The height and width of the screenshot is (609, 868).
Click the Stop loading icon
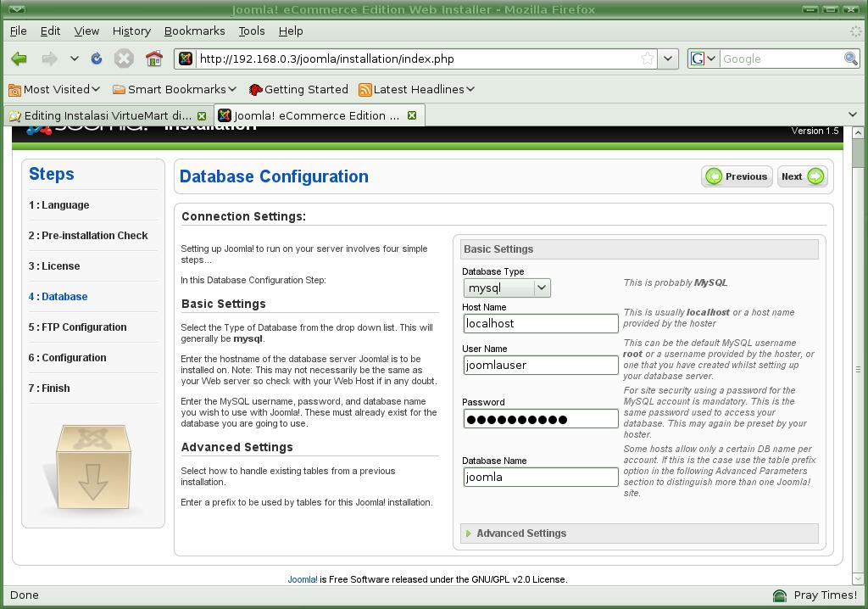124,59
